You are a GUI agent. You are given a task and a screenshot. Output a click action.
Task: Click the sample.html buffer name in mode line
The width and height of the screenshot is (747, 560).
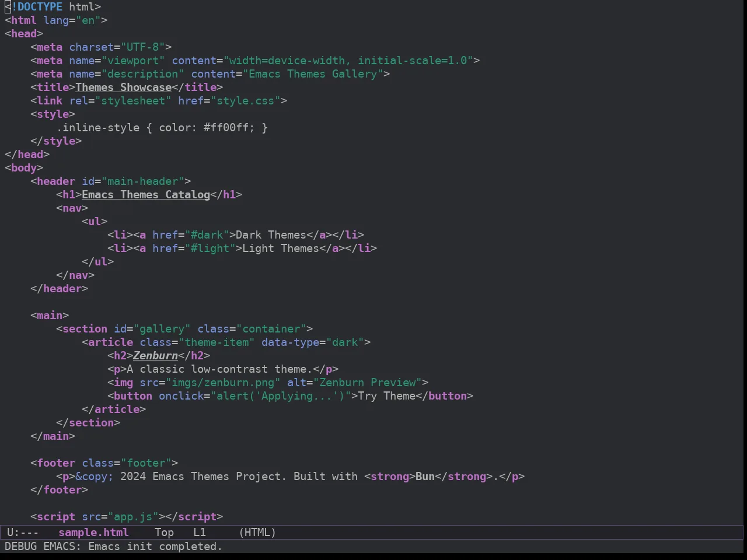coord(93,533)
